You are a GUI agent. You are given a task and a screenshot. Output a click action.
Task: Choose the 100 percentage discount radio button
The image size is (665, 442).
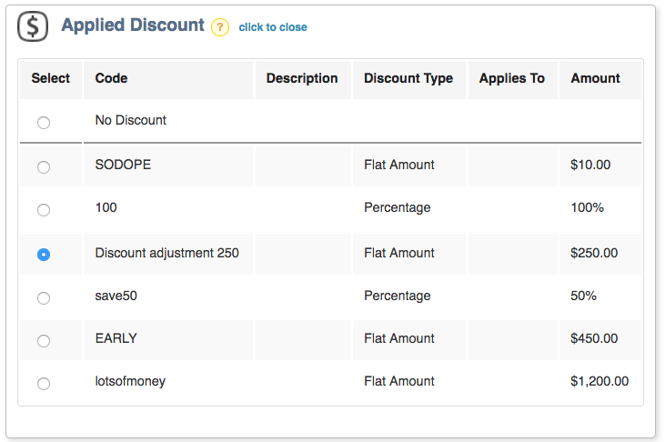(43, 210)
